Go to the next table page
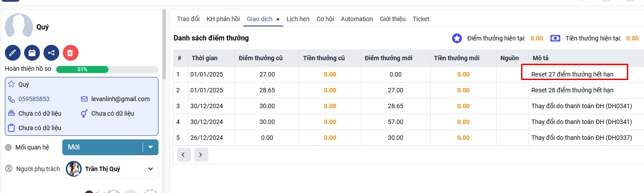 coord(201,155)
